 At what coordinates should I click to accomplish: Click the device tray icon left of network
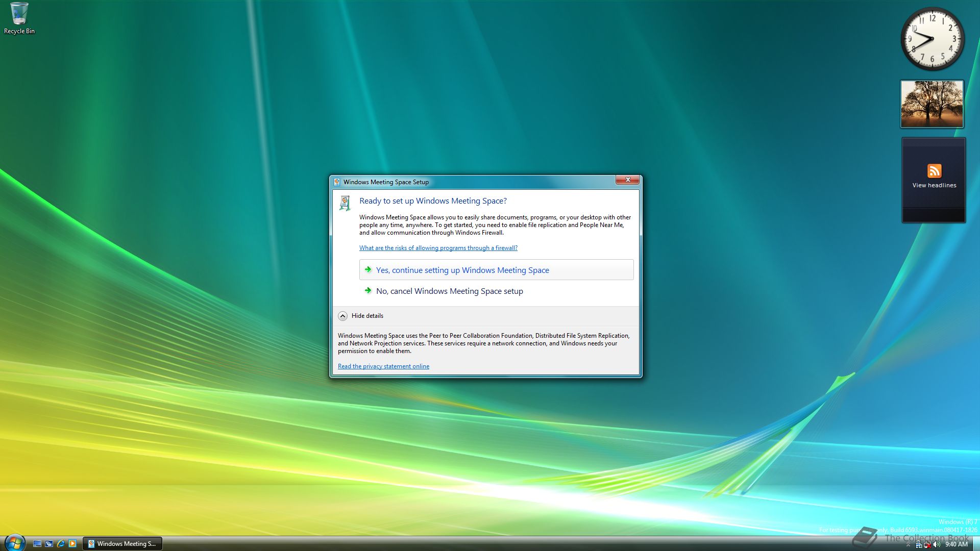point(919,544)
